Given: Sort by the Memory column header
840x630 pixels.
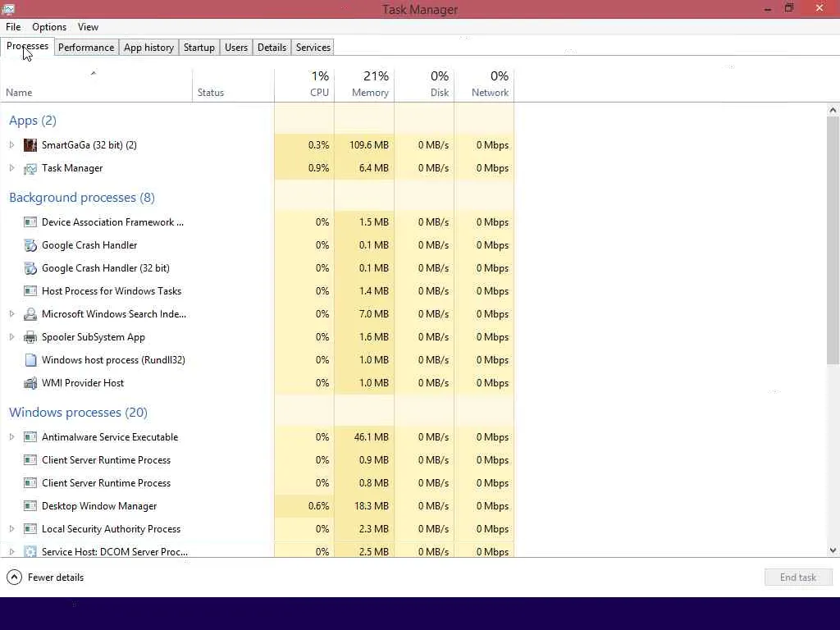Looking at the screenshot, I should 364,85.
